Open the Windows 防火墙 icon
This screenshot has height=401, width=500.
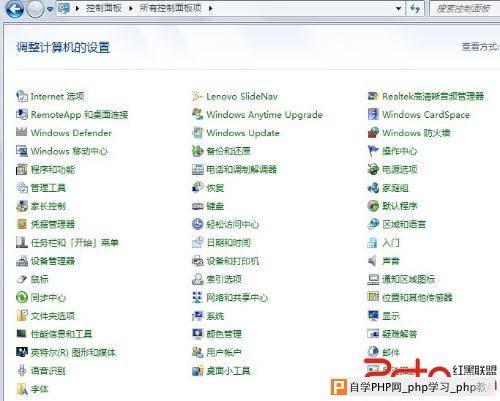pyautogui.click(x=373, y=132)
